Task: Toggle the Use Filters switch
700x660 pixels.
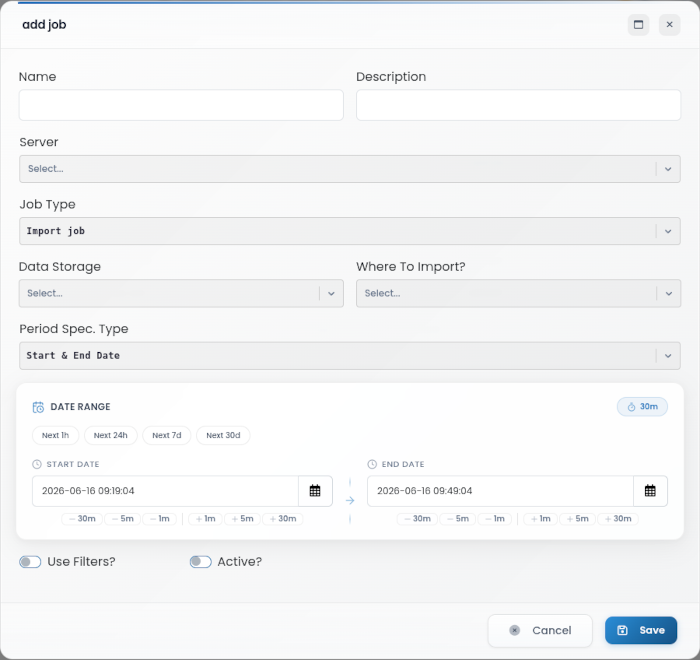Action: tap(30, 562)
